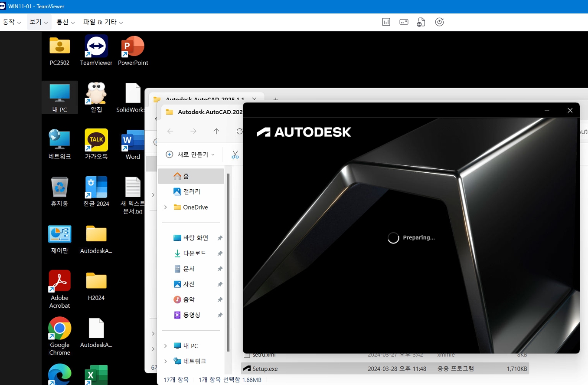
Task: Unpin 동영상 using its pin icon
Action: (x=220, y=315)
